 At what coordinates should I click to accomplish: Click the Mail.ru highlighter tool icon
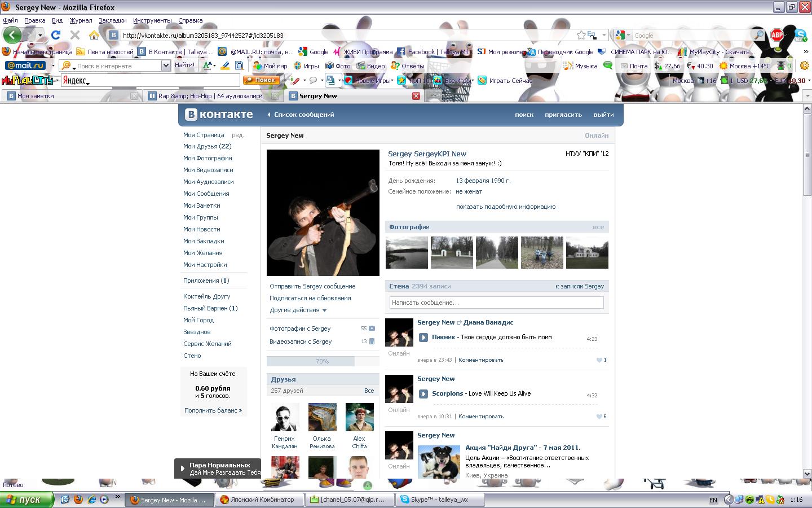(225, 66)
